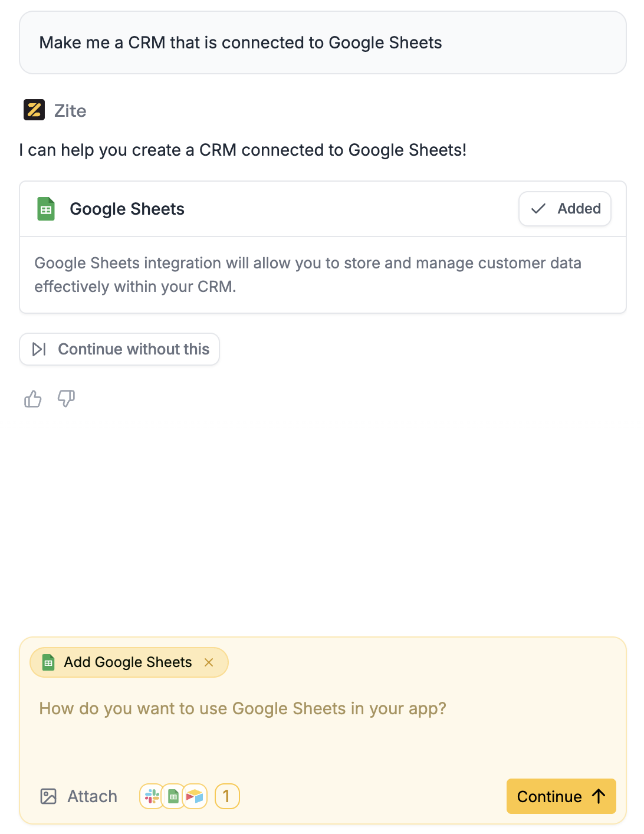This screenshot has width=644, height=834.
Task: Select the Google Sheets integration icon near Attach
Action: pyautogui.click(x=173, y=796)
